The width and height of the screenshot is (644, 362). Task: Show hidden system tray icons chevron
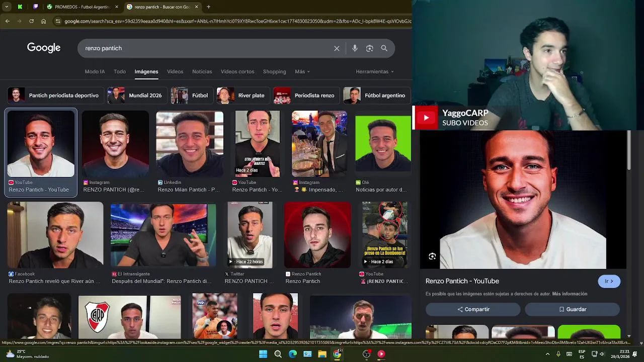tap(547, 354)
